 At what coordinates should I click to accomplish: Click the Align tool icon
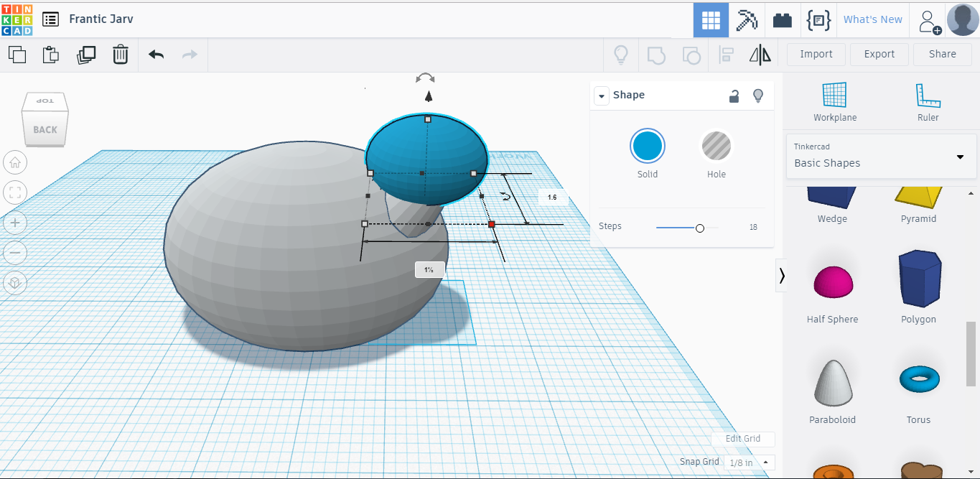pyautogui.click(x=726, y=55)
